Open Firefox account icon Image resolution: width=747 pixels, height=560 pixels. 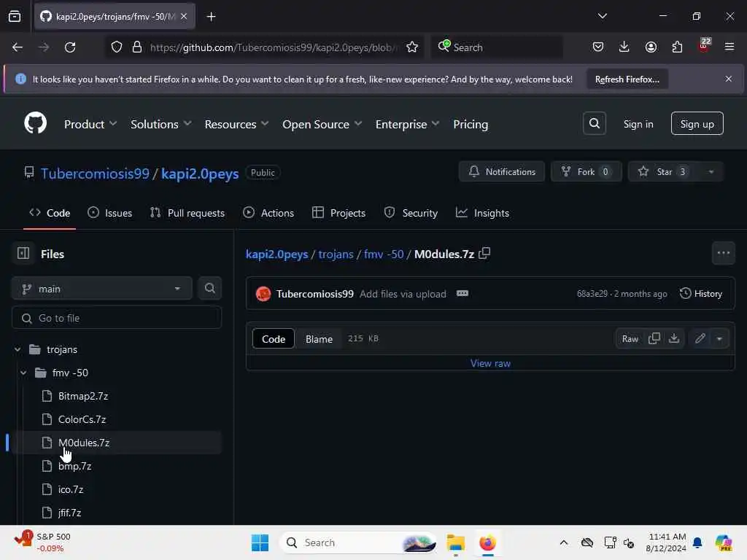(x=651, y=47)
